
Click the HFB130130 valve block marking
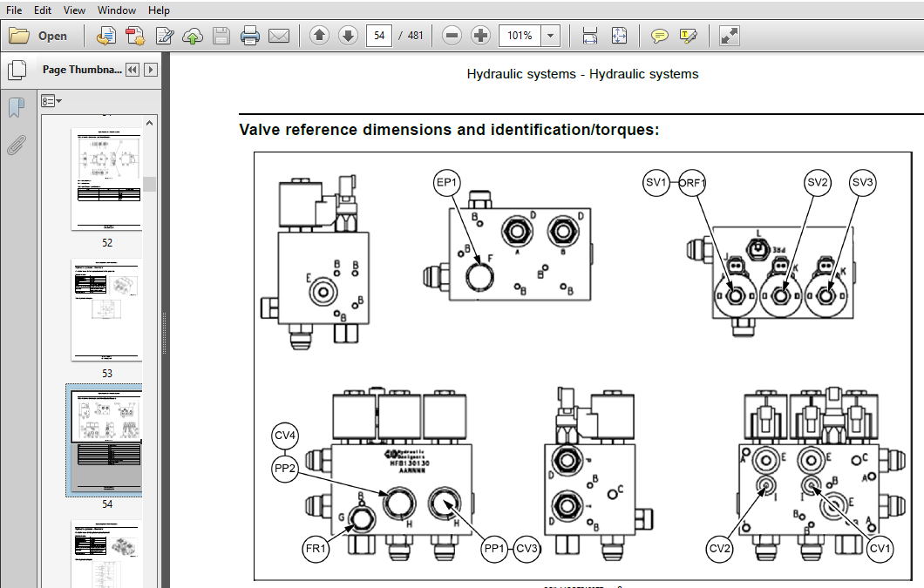[x=410, y=463]
